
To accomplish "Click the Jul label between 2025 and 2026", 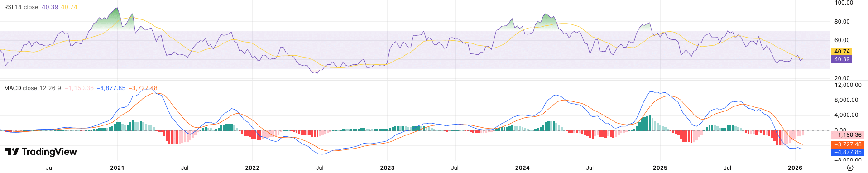I will coord(727,168).
